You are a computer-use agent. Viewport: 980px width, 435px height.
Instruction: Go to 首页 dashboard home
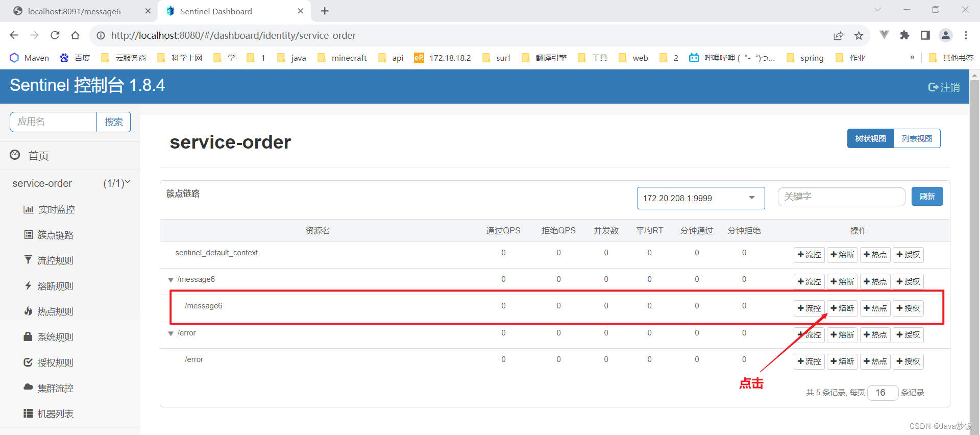tap(30, 156)
